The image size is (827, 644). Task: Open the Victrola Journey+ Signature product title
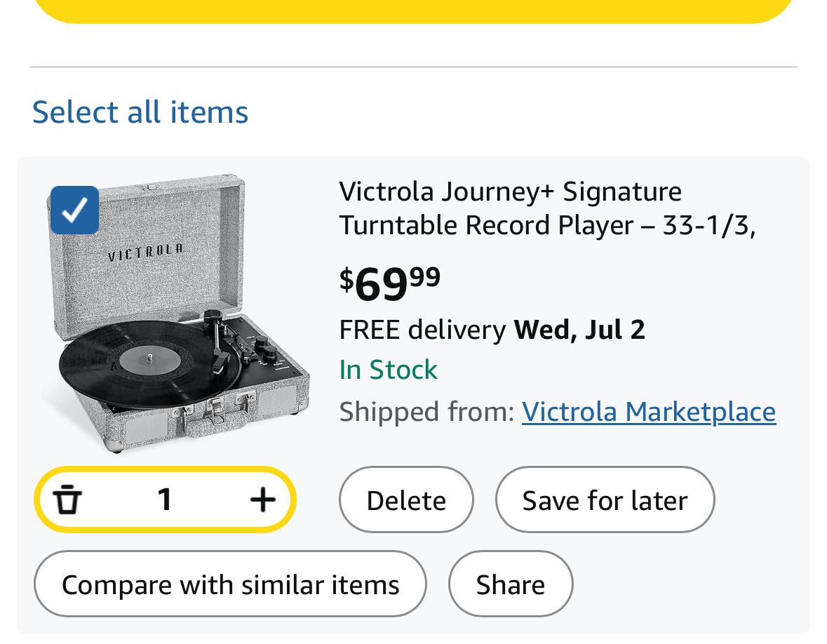[510, 192]
